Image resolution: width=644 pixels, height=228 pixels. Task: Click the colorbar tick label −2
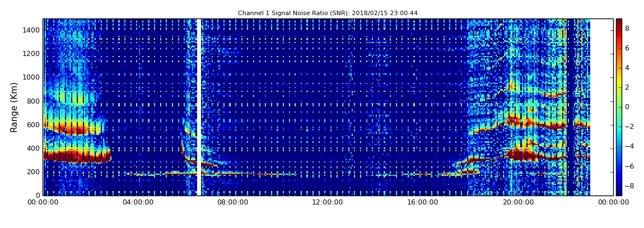pyautogui.click(x=629, y=127)
